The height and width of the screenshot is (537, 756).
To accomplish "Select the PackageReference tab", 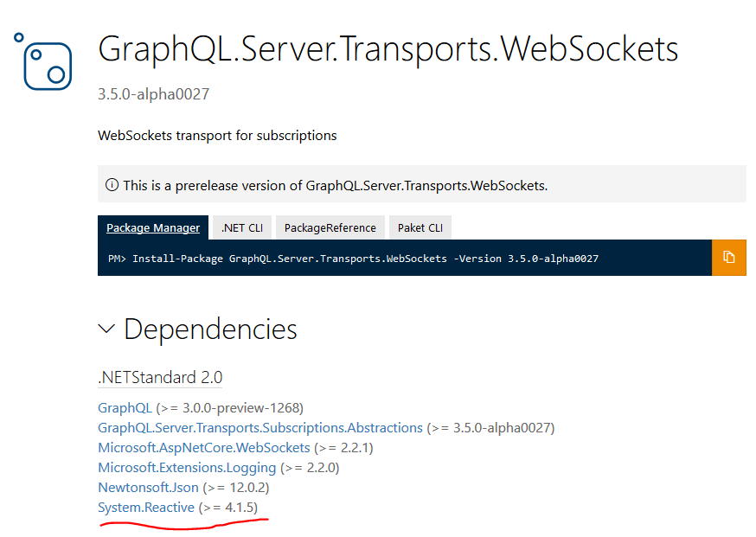I will 330,227.
